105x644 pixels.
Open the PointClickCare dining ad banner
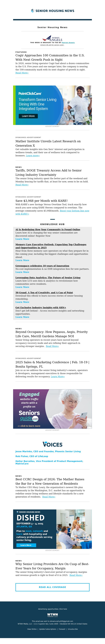point(52,105)
